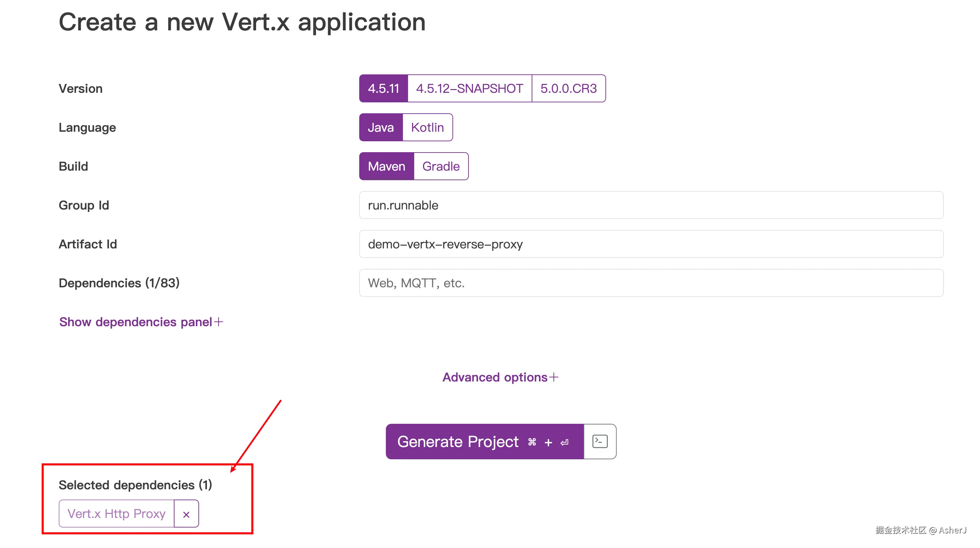The width and height of the screenshot is (980, 548).
Task: Select Java as the language
Action: click(380, 127)
